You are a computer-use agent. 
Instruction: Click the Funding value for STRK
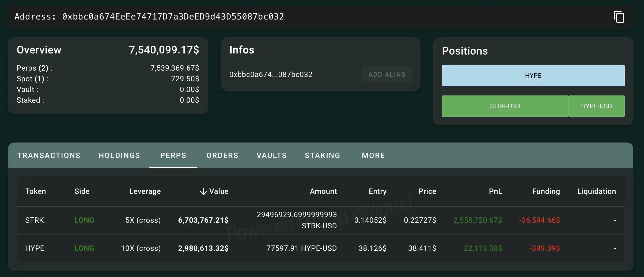(539, 220)
